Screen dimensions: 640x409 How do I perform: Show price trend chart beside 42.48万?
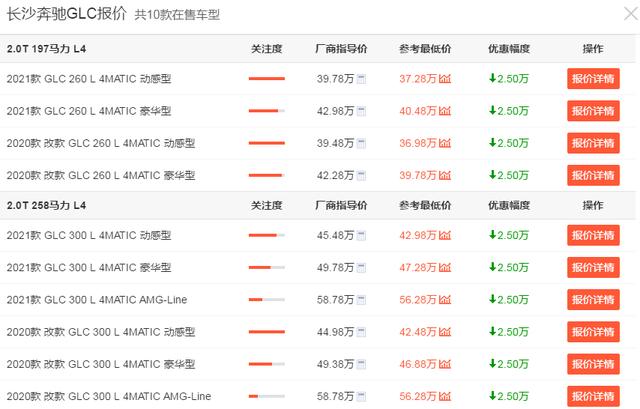(x=445, y=332)
